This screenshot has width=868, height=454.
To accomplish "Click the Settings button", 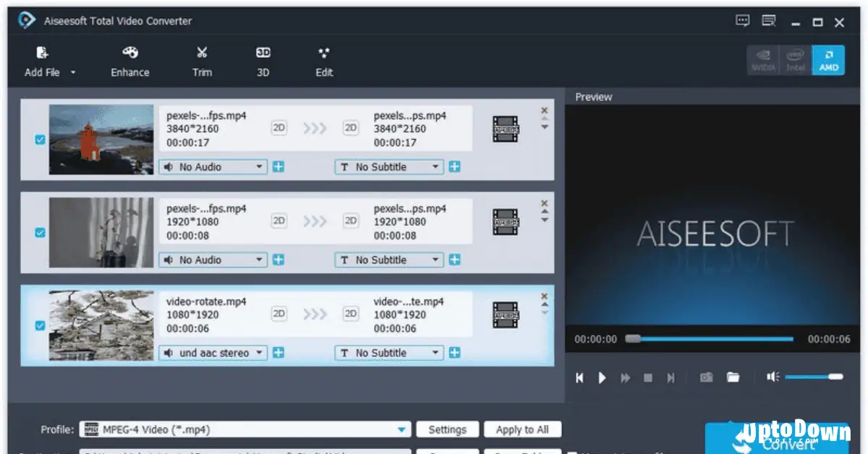I will 447,429.
